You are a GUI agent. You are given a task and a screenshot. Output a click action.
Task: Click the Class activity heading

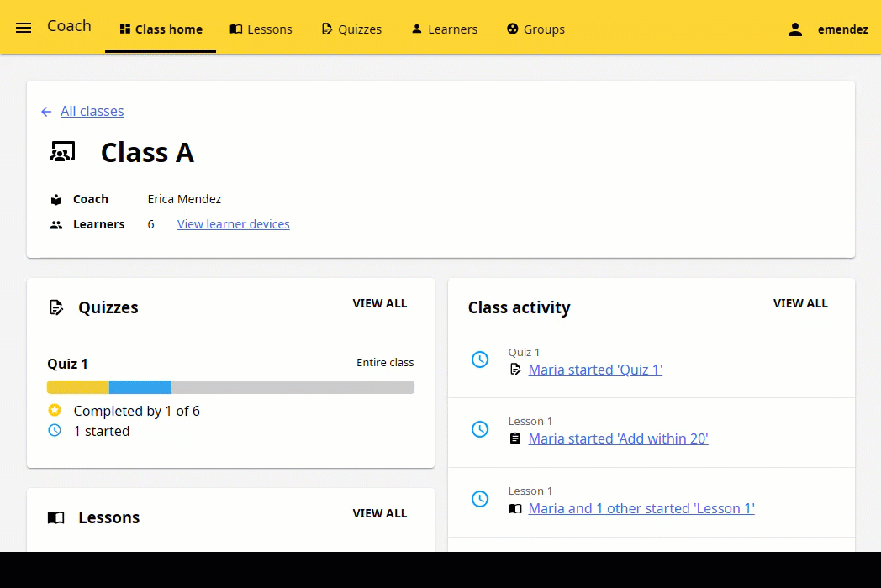[x=520, y=307]
